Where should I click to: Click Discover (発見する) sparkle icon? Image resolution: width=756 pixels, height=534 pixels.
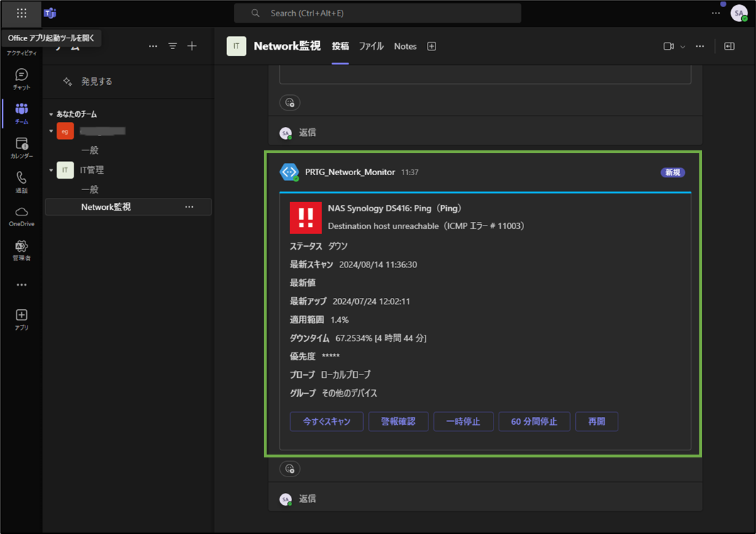tap(67, 82)
